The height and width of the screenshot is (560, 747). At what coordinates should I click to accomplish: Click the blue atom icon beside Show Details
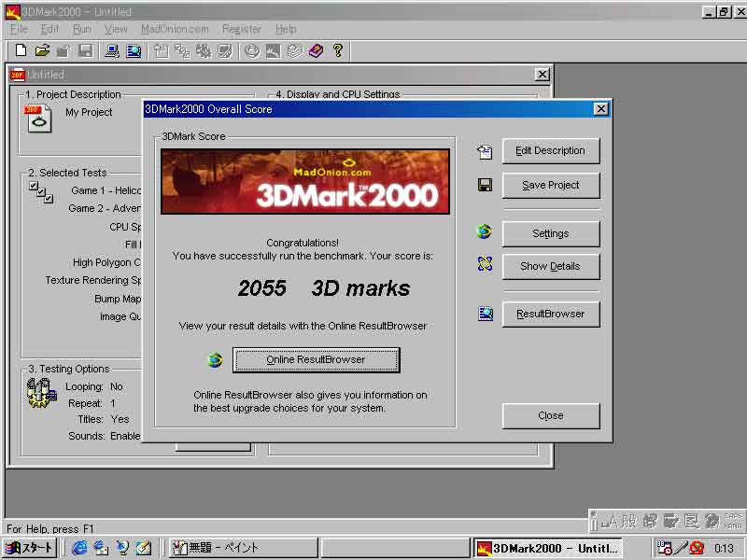click(x=485, y=263)
